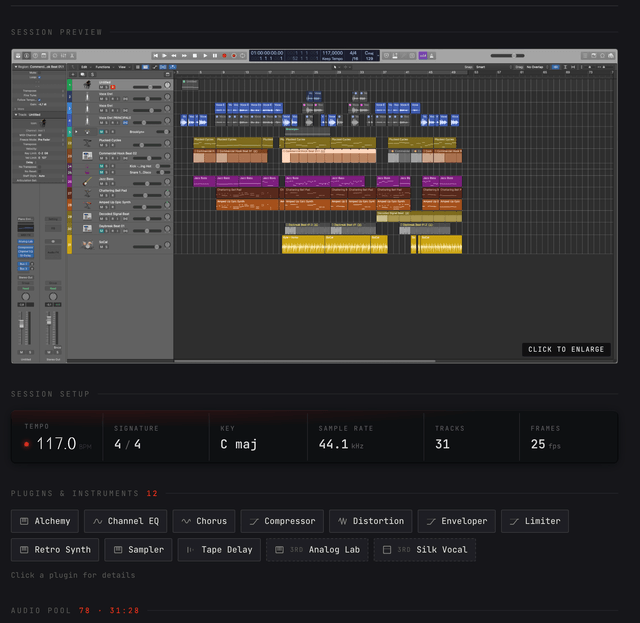640x623 pixels.
Task: Click the pause button in preview transport
Action: [x=215, y=56]
